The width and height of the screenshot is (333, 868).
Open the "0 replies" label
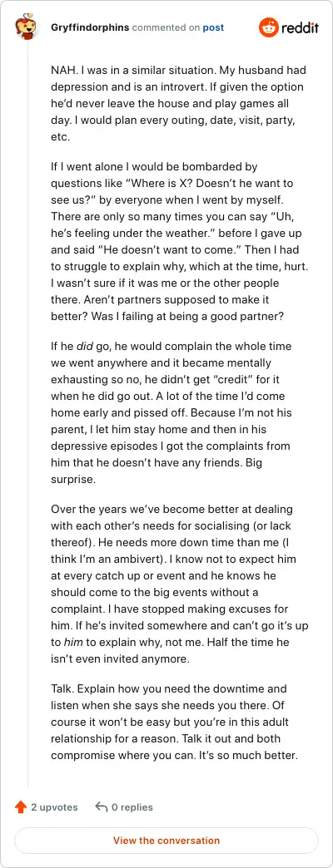point(132,807)
